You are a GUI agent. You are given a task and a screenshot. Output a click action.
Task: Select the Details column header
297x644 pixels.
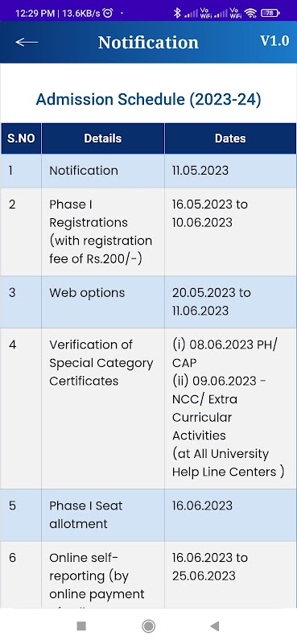pos(103,138)
